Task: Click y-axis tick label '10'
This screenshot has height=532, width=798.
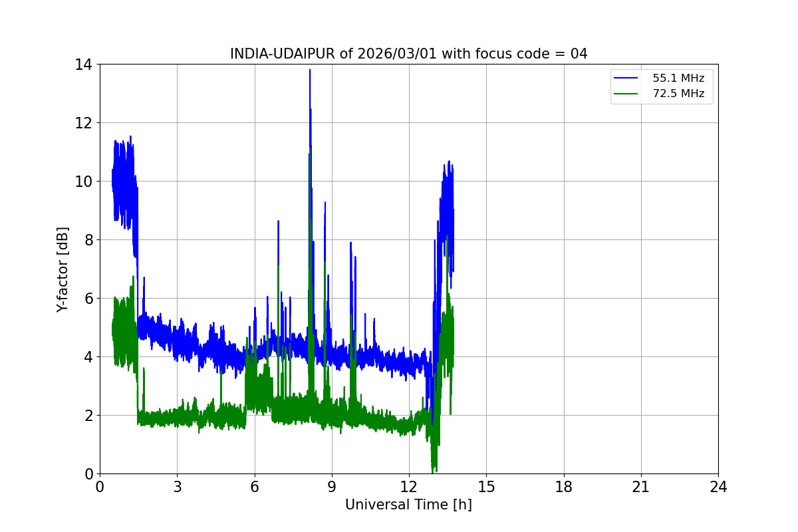Action: [84, 182]
